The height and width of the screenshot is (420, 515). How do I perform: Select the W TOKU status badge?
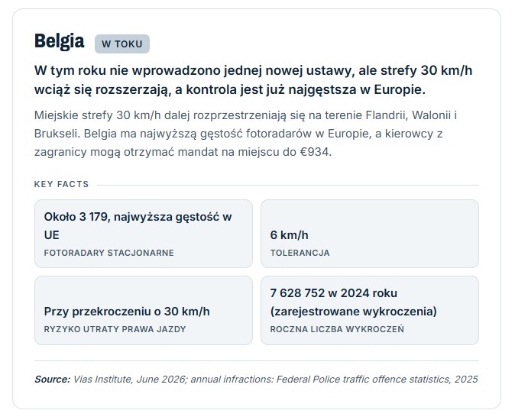pos(122,44)
